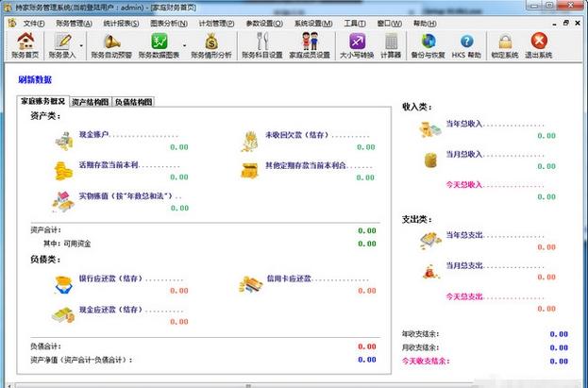The height and width of the screenshot is (388, 588).
Task: Click the horizontal scrollbar at the bottom
Action: pyautogui.click(x=250, y=384)
